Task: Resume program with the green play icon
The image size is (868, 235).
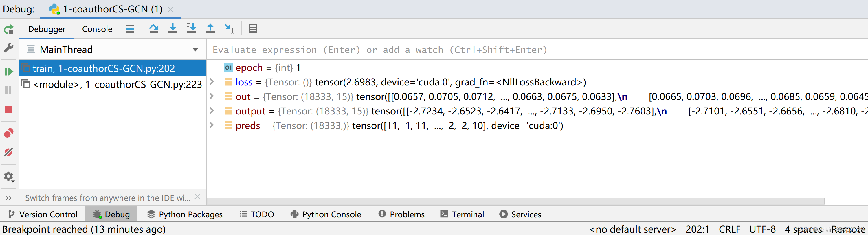Action: click(9, 72)
